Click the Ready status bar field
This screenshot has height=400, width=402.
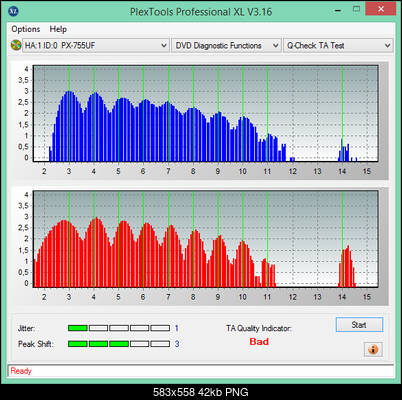[201, 371]
